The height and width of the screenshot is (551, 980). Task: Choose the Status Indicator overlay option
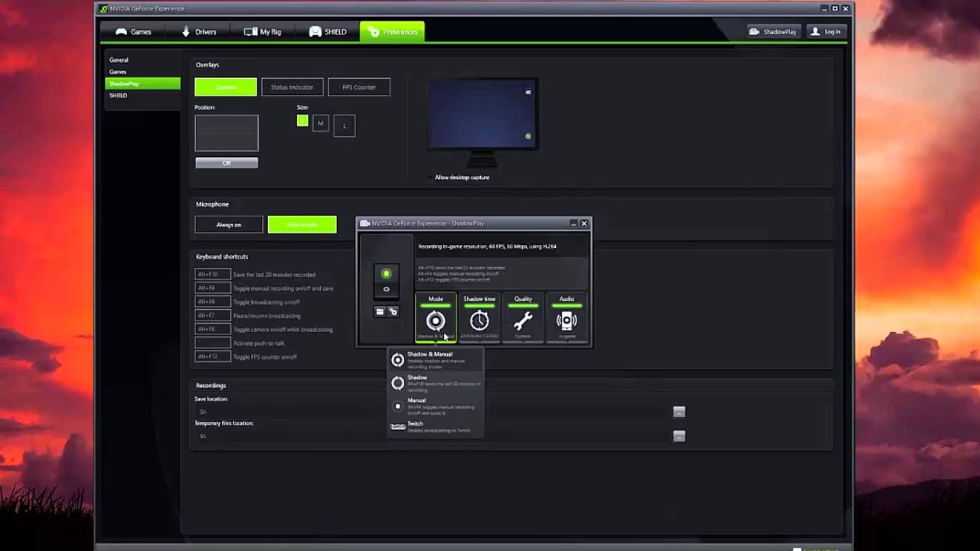pyautogui.click(x=292, y=87)
